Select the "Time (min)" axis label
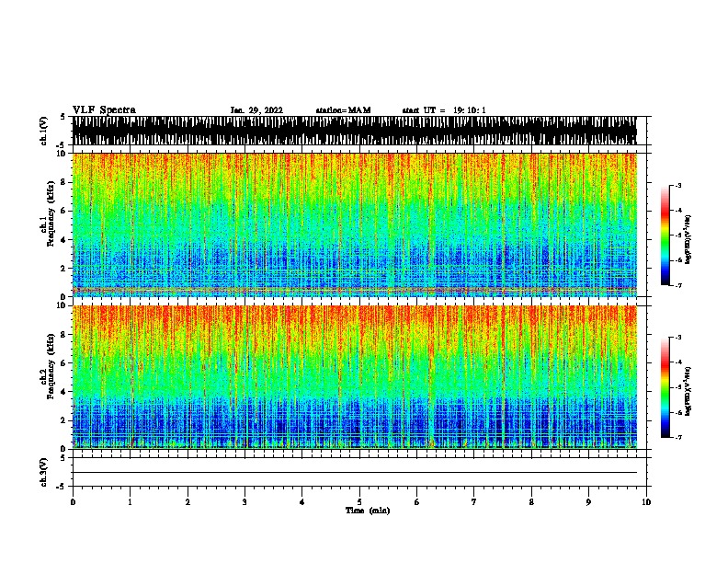This screenshot has height=563, width=728. click(368, 511)
